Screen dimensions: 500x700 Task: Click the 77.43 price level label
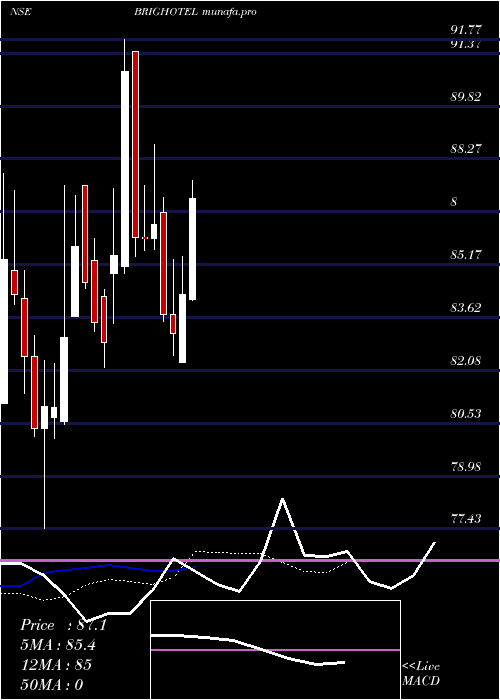pos(466,519)
